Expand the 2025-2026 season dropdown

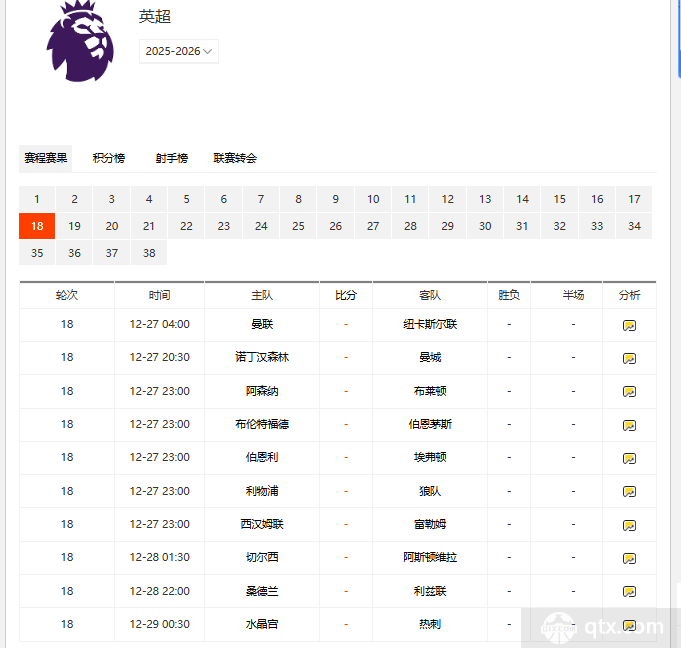(x=179, y=51)
